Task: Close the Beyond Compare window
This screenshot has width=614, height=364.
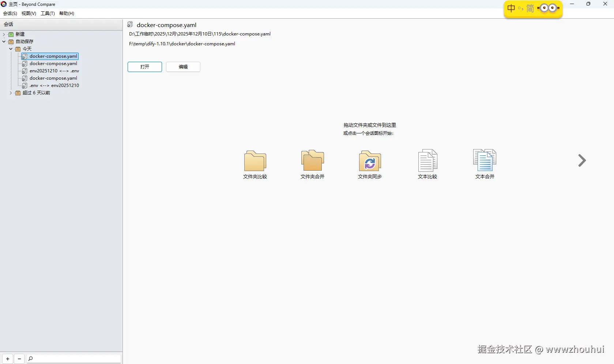Action: point(605,4)
